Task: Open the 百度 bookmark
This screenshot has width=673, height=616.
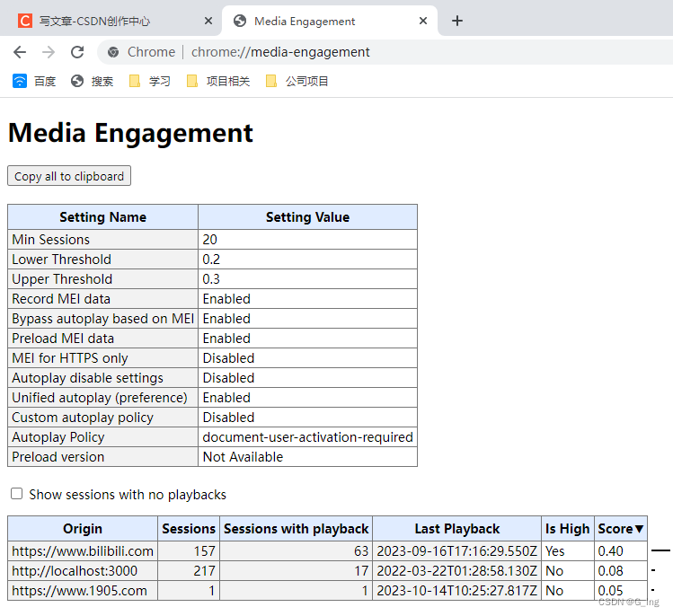Action: (x=35, y=81)
